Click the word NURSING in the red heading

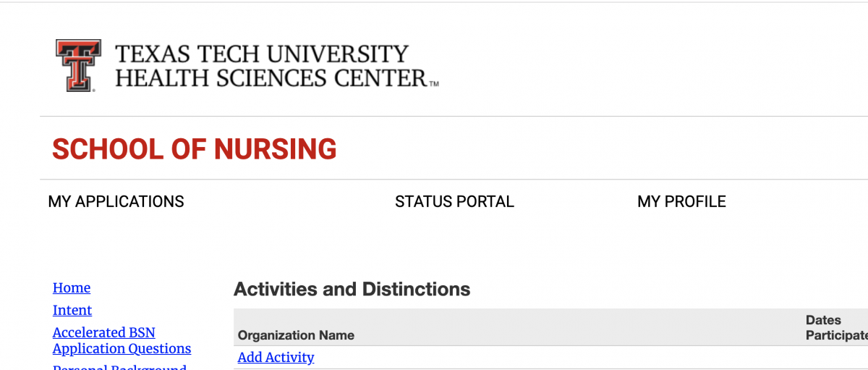276,149
